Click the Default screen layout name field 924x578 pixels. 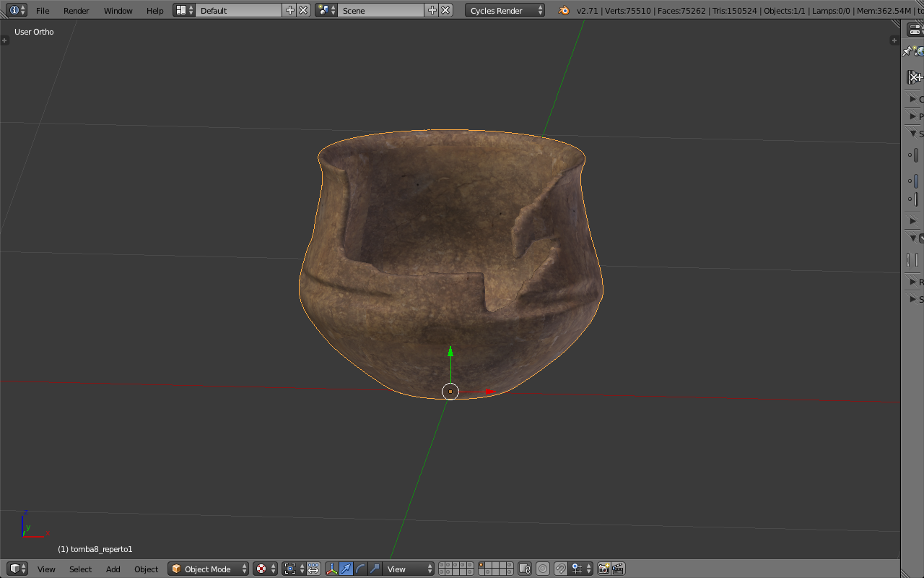[x=238, y=10]
